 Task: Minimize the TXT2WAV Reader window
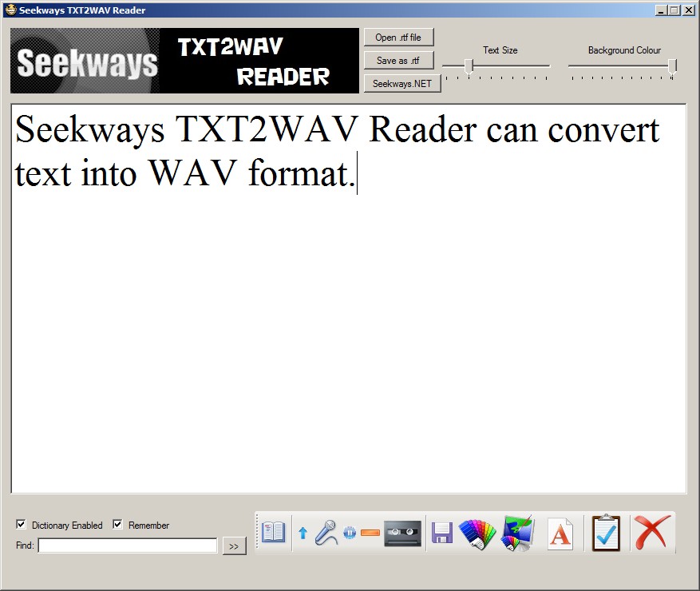coord(662,10)
